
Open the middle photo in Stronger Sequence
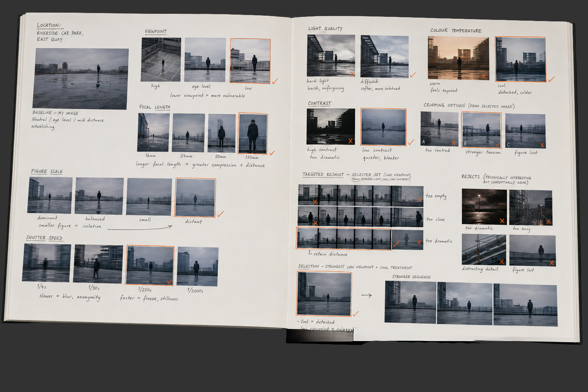pos(465,303)
